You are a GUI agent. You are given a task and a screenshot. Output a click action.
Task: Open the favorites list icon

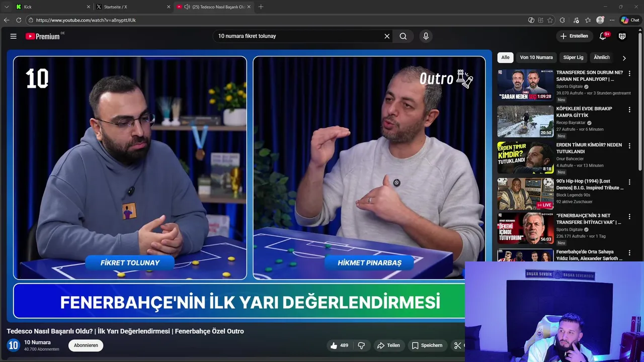pos(588,20)
